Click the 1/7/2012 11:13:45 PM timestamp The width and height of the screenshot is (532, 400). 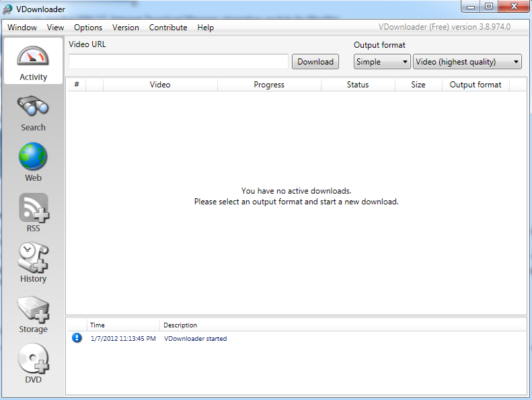click(123, 339)
